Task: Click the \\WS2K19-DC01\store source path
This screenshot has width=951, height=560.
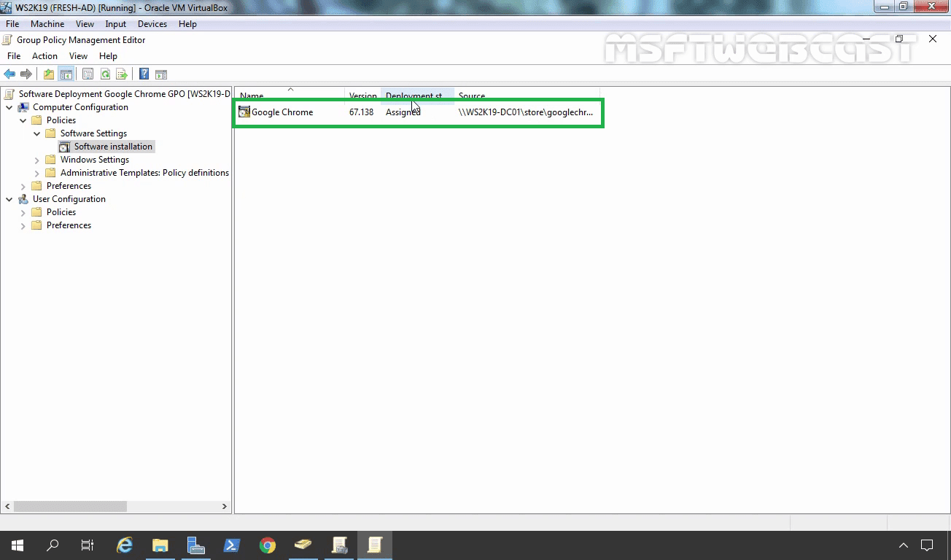Action: (526, 112)
